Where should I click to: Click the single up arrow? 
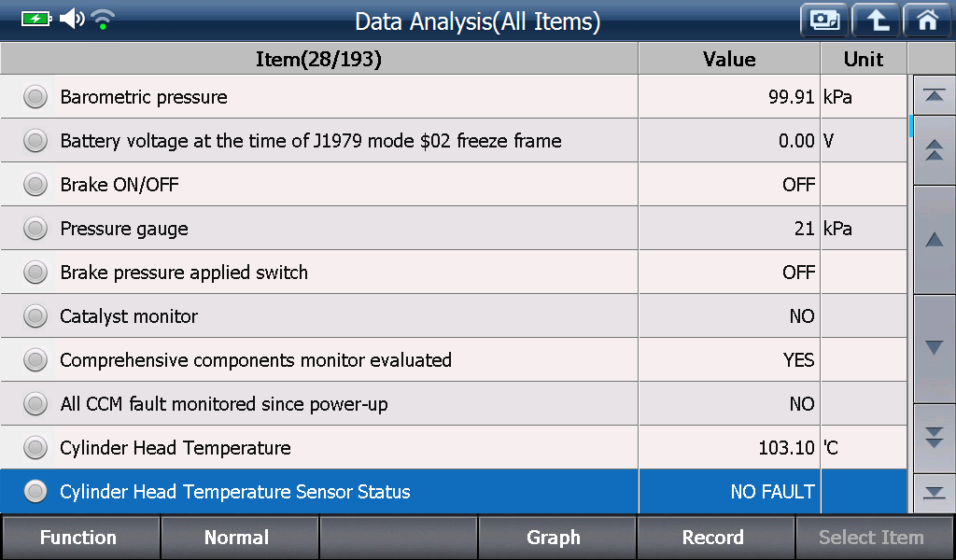pos(934,240)
